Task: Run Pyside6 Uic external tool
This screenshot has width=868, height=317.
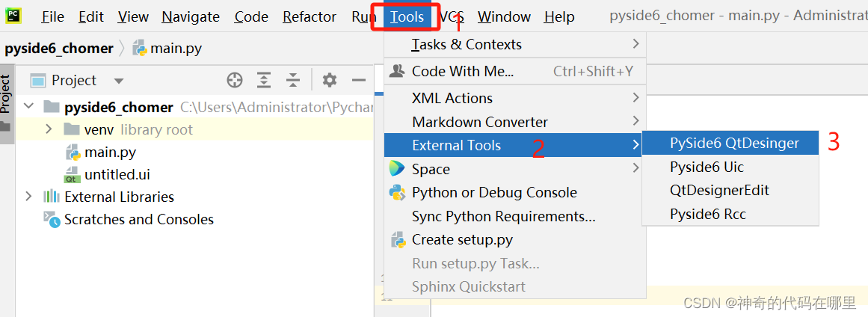Action: pyautogui.click(x=730, y=167)
